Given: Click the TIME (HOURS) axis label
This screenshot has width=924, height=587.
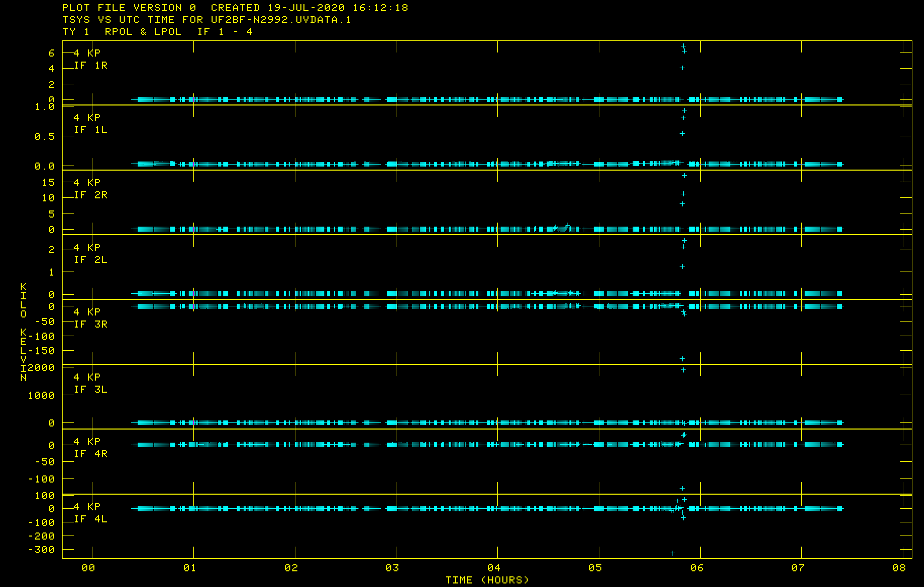Looking at the screenshot, I should 487,580.
